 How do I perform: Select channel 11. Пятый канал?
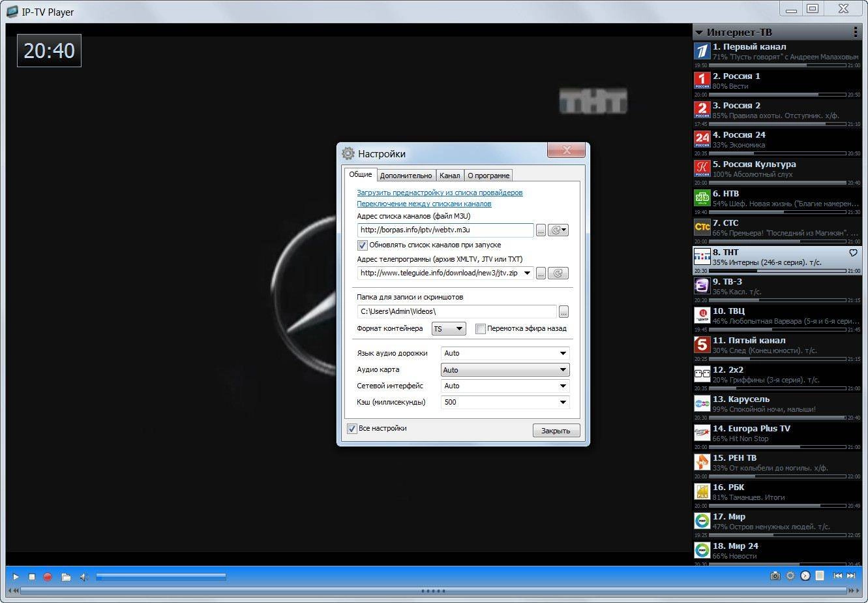pyautogui.click(x=777, y=349)
